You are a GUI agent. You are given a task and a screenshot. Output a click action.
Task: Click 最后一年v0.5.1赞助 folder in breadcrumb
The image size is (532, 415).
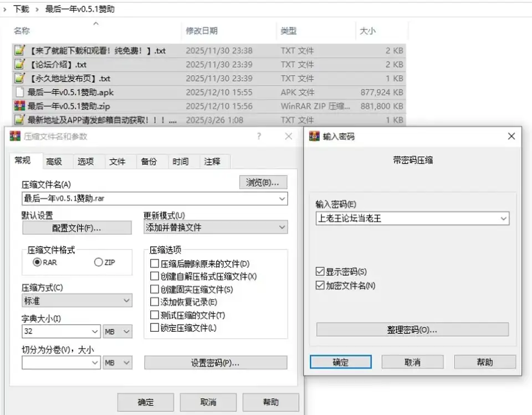80,9
